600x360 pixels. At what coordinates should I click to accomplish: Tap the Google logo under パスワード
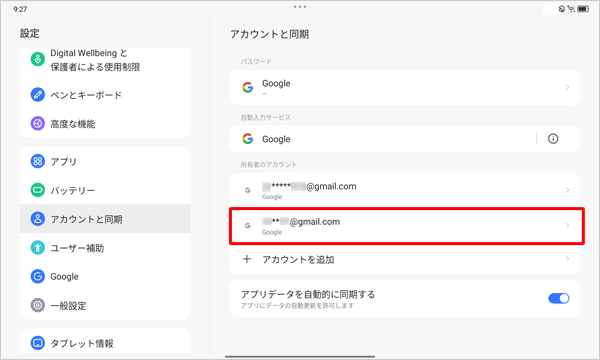(x=248, y=87)
